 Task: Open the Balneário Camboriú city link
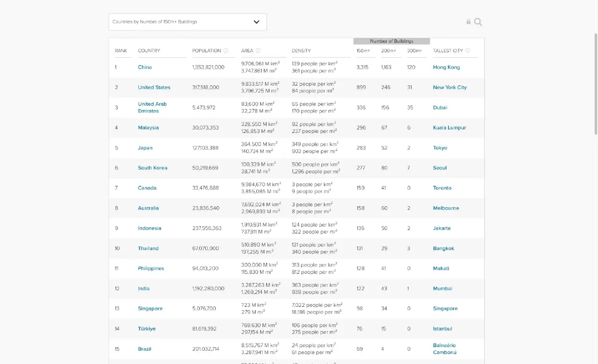pyautogui.click(x=445, y=349)
